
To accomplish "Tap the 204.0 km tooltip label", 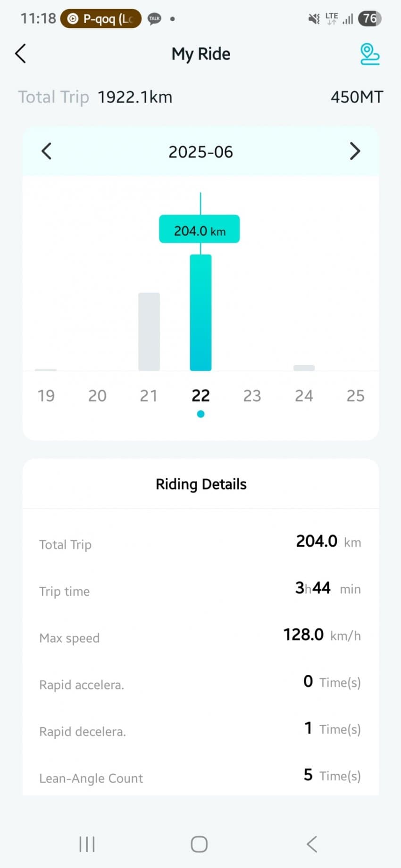I will tap(200, 229).
